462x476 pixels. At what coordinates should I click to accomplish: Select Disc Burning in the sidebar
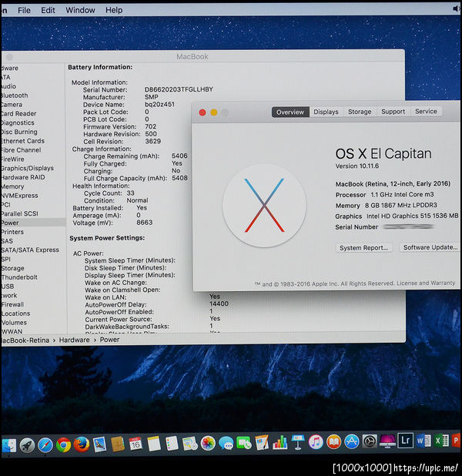19,132
